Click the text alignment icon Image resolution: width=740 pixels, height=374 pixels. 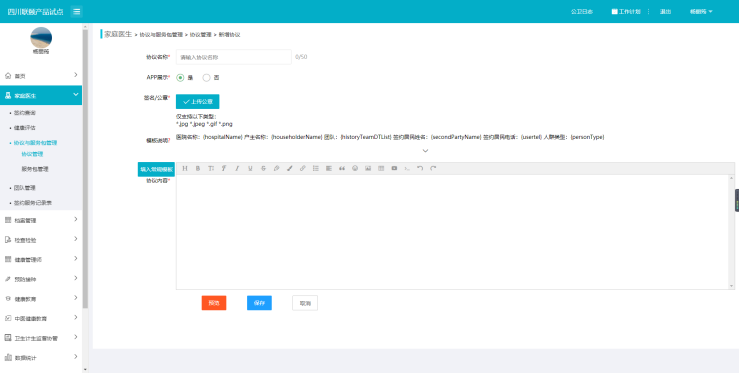point(329,169)
